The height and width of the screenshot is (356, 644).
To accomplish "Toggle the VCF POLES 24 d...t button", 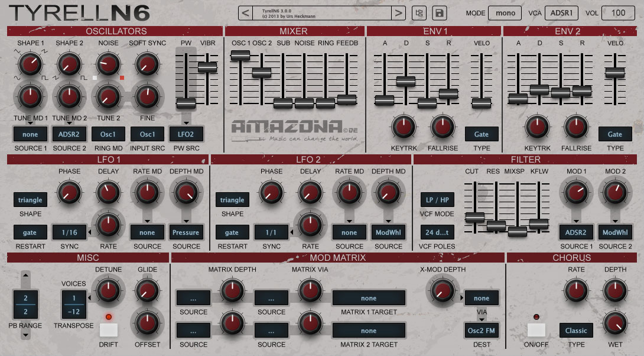I will tap(437, 232).
